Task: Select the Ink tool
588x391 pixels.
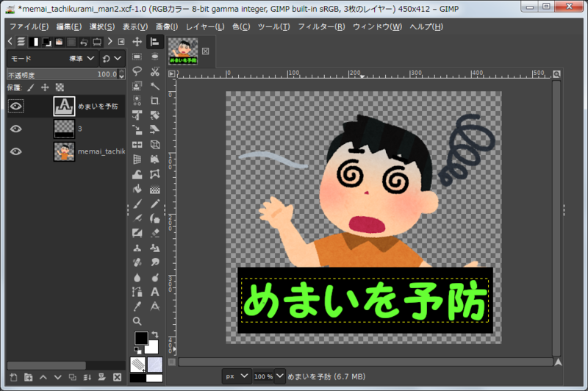Action: tap(155, 218)
